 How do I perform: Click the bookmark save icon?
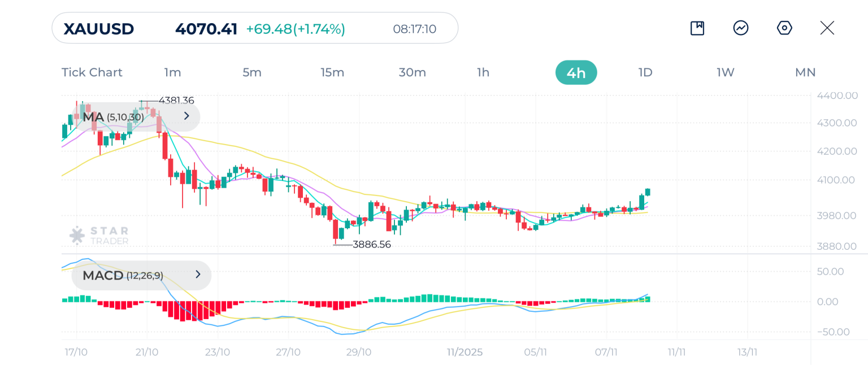coord(697,28)
